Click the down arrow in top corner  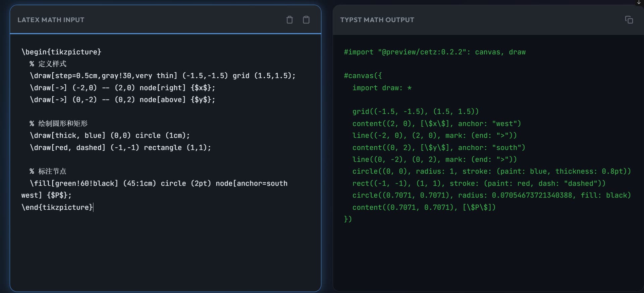[x=639, y=2]
